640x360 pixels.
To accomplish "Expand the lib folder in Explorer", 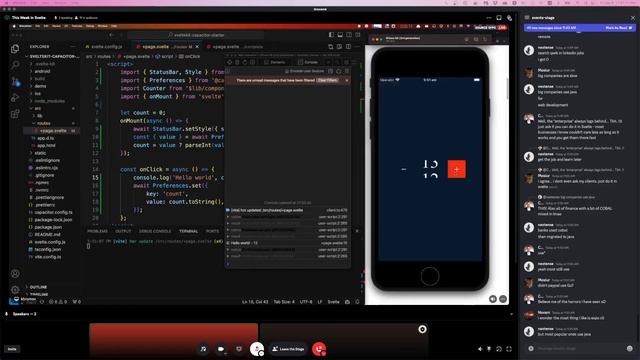I will coord(39,116).
